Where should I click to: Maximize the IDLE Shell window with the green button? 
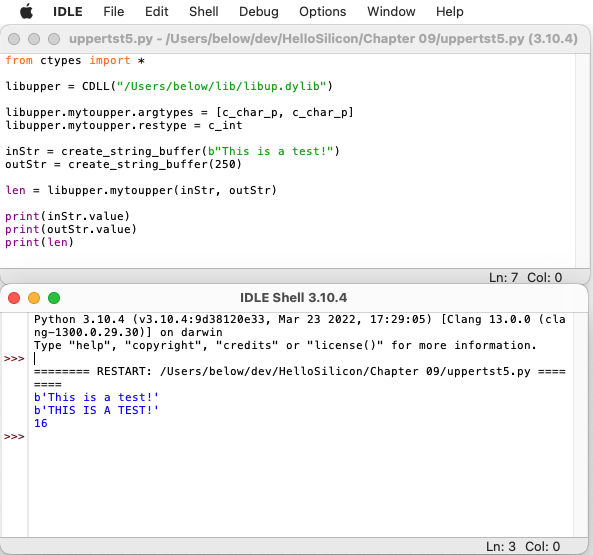click(x=54, y=298)
